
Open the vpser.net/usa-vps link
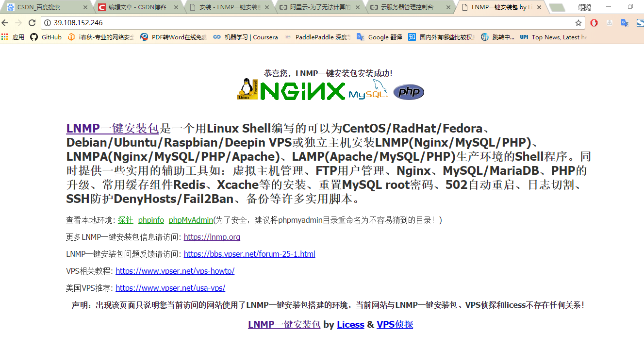(170, 288)
